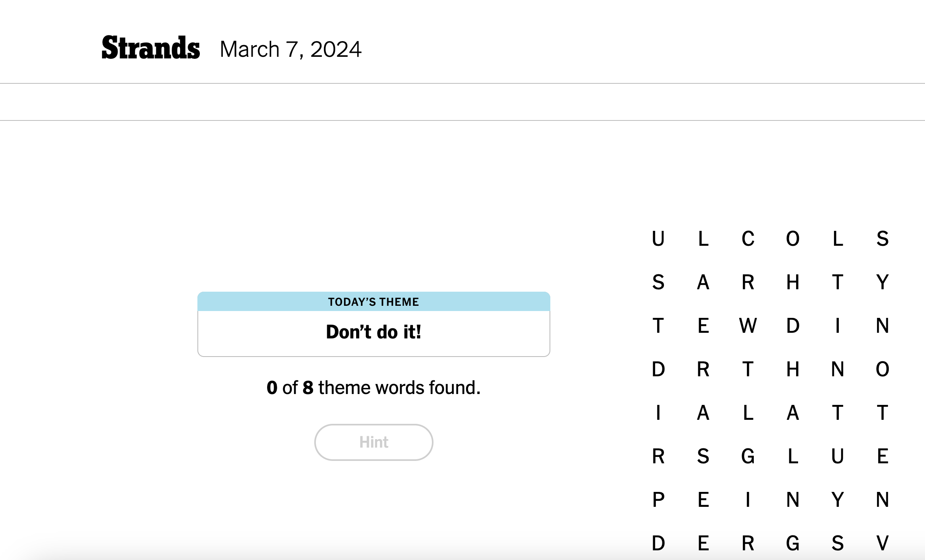The image size is (925, 560).
Task: Select letter O in first row
Action: (x=793, y=239)
